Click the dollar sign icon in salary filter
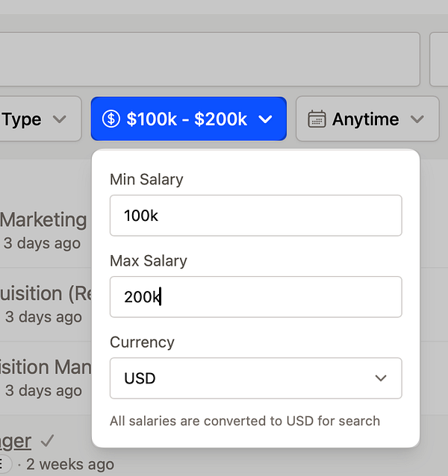The image size is (448, 476). pyautogui.click(x=111, y=119)
